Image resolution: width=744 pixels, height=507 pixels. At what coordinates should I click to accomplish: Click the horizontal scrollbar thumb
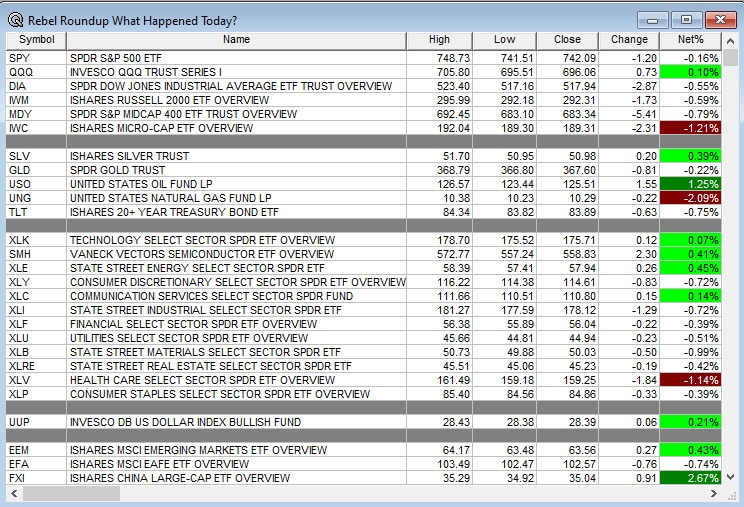pyautogui.click(x=72, y=493)
